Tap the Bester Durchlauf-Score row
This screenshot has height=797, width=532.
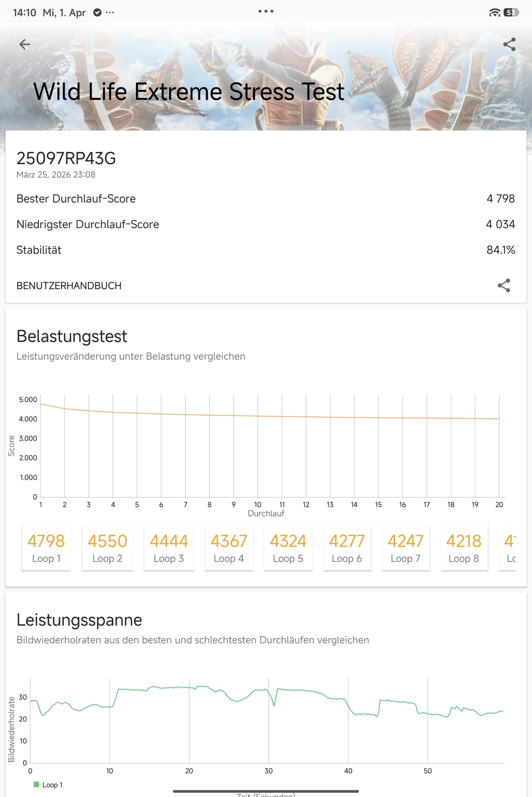[266, 199]
